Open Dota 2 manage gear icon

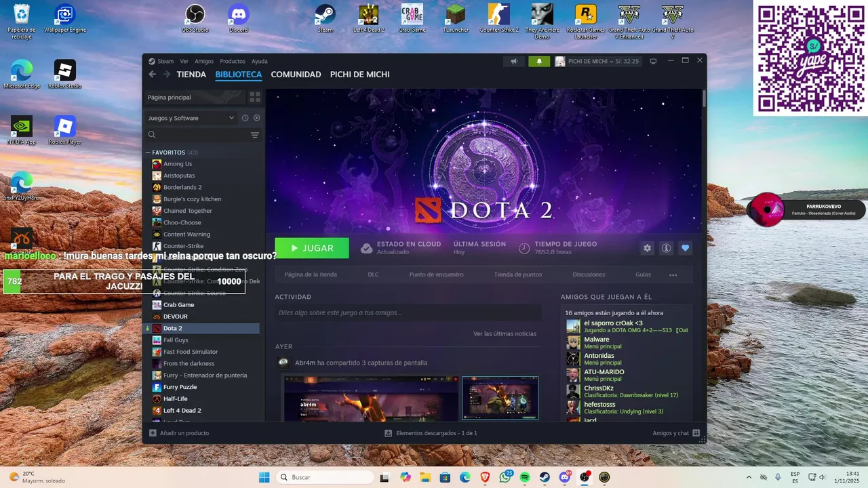pos(647,248)
